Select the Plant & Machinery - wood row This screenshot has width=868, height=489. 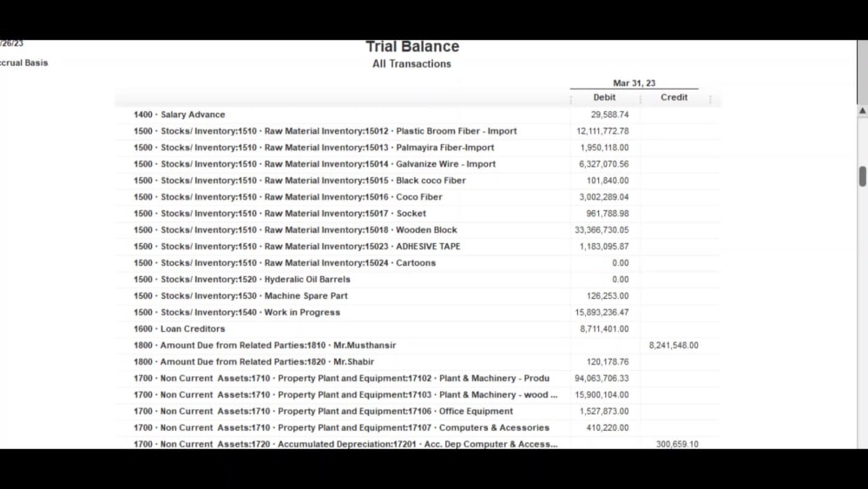click(418, 395)
